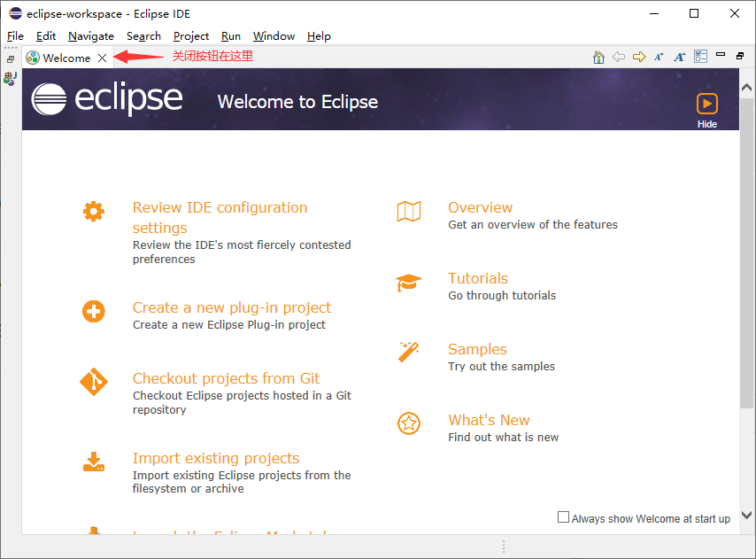
Task: Follow the Create a new plug-in project link
Action: tap(232, 307)
